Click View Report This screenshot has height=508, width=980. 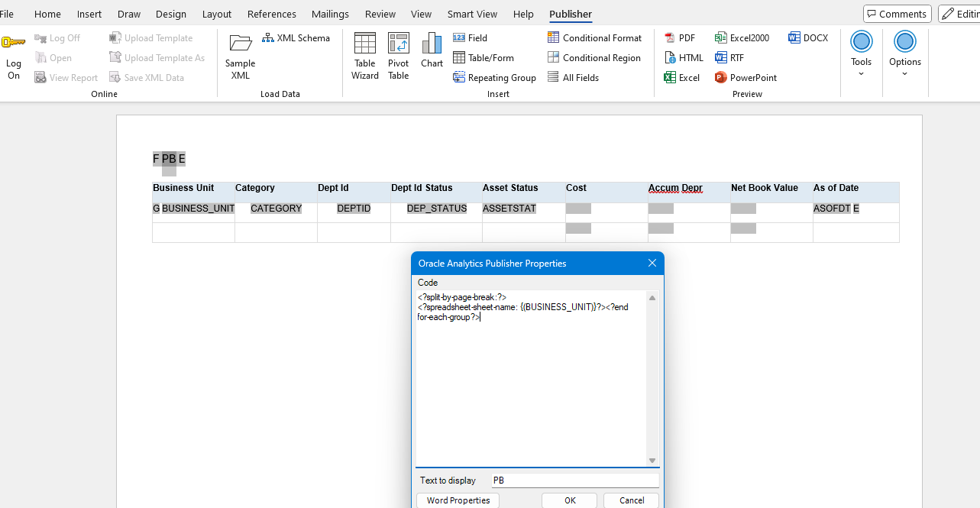click(x=66, y=78)
